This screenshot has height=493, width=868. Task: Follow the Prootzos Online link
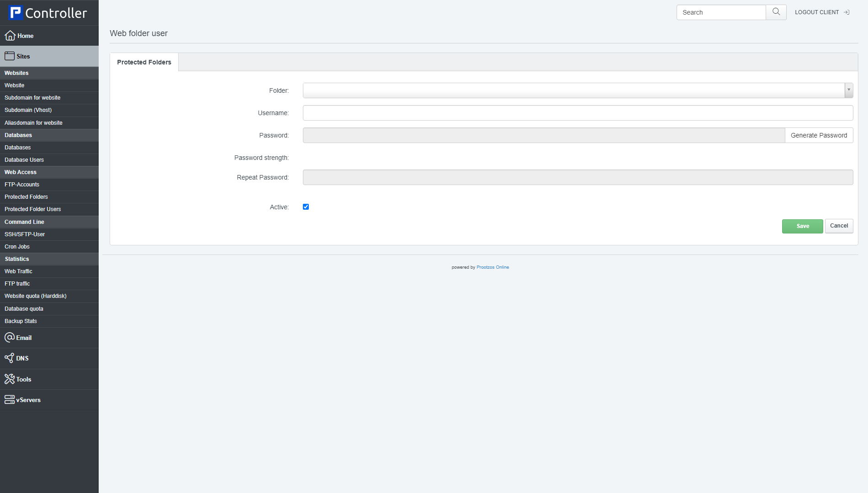492,267
